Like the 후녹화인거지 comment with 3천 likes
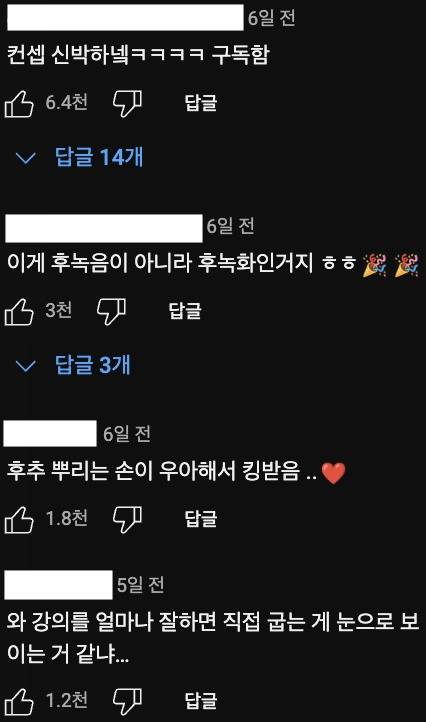 19,311
